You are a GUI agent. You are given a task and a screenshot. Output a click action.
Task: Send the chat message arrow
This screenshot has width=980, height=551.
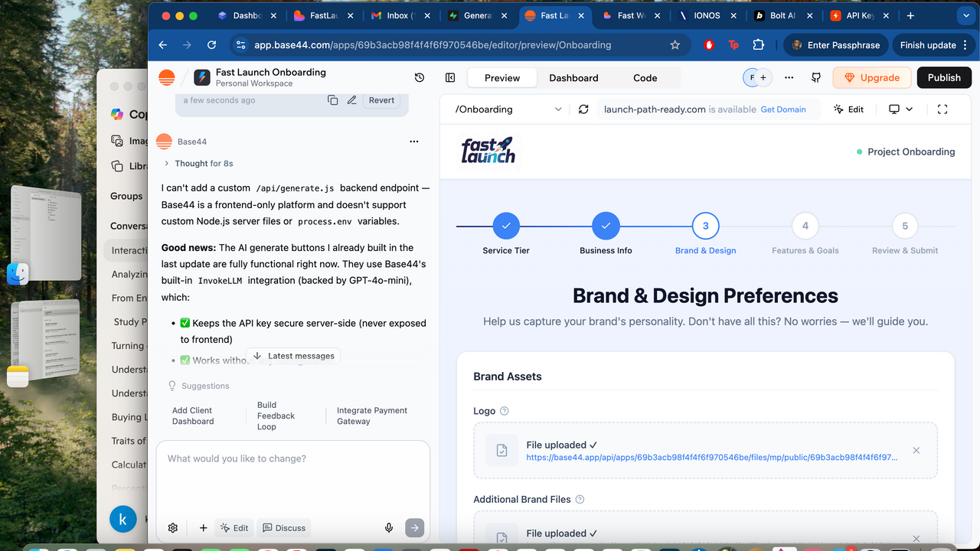pos(414,527)
